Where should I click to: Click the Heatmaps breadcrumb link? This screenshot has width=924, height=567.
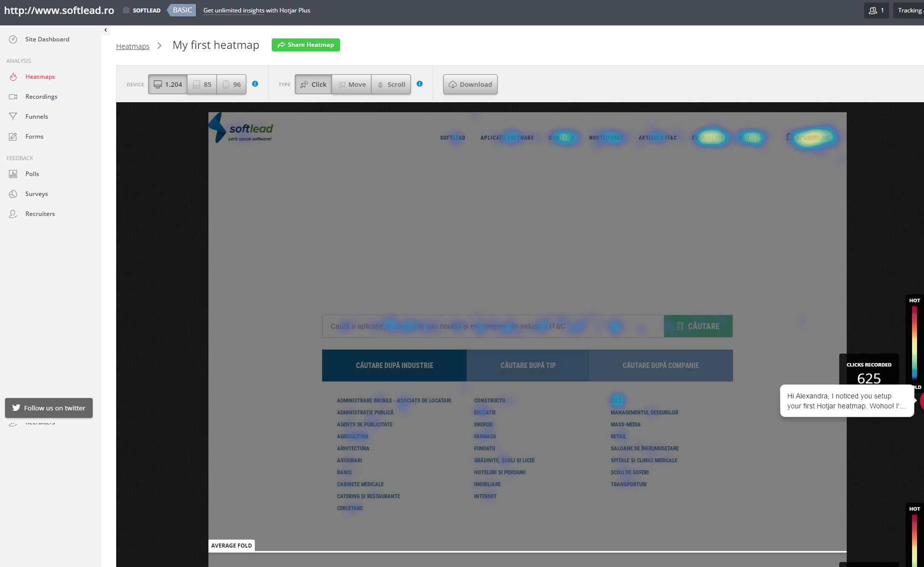pos(133,46)
